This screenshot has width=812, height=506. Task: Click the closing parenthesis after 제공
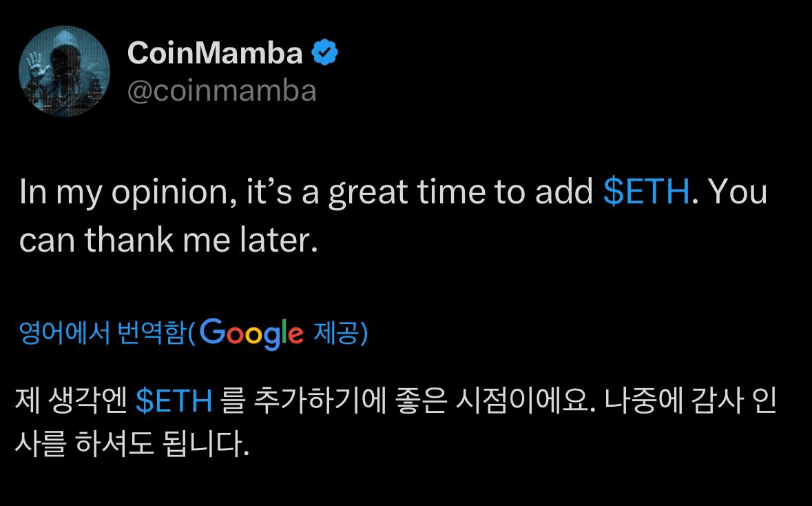click(364, 334)
